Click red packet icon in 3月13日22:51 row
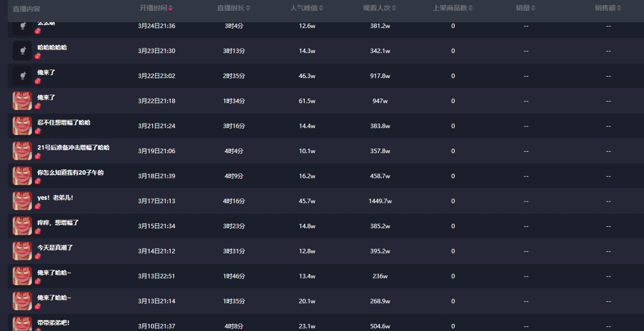The width and height of the screenshot is (644, 331). tap(38, 281)
